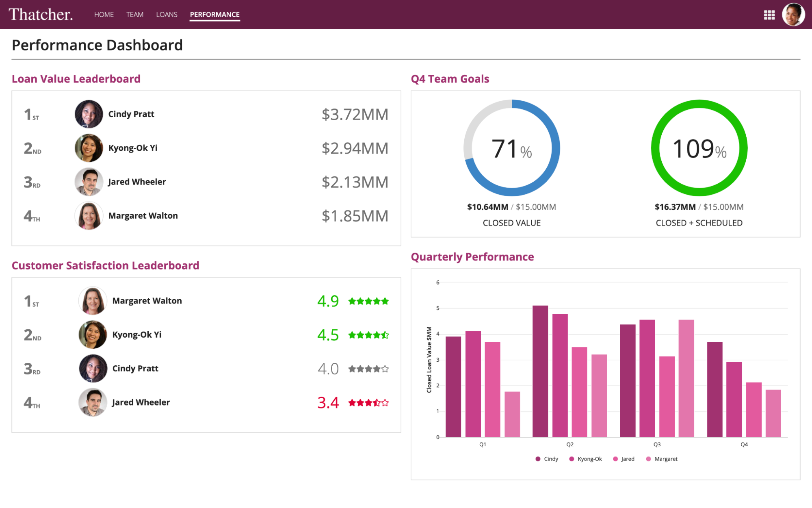Open the user profile avatar menu
The image size is (812, 508).
(x=793, y=15)
